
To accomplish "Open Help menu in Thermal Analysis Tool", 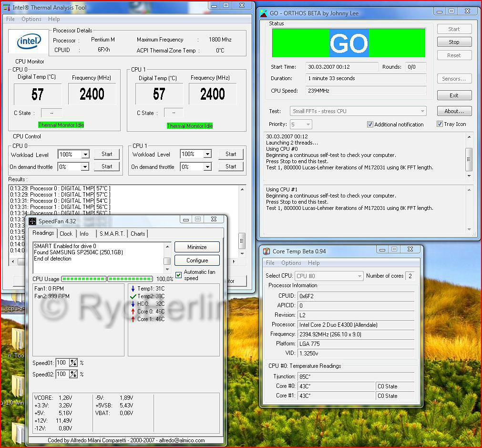I will pyautogui.click(x=54, y=19).
